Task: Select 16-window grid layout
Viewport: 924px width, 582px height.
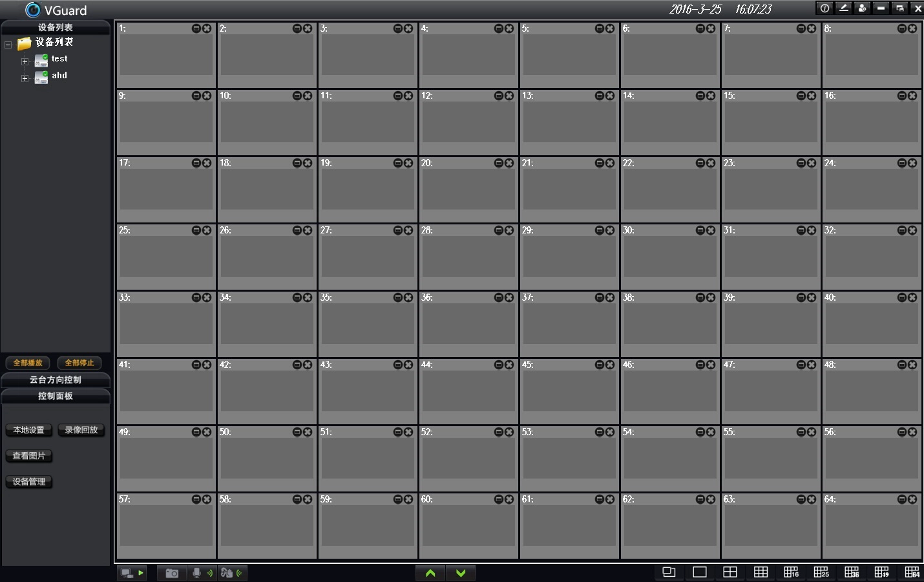Action: [792, 572]
